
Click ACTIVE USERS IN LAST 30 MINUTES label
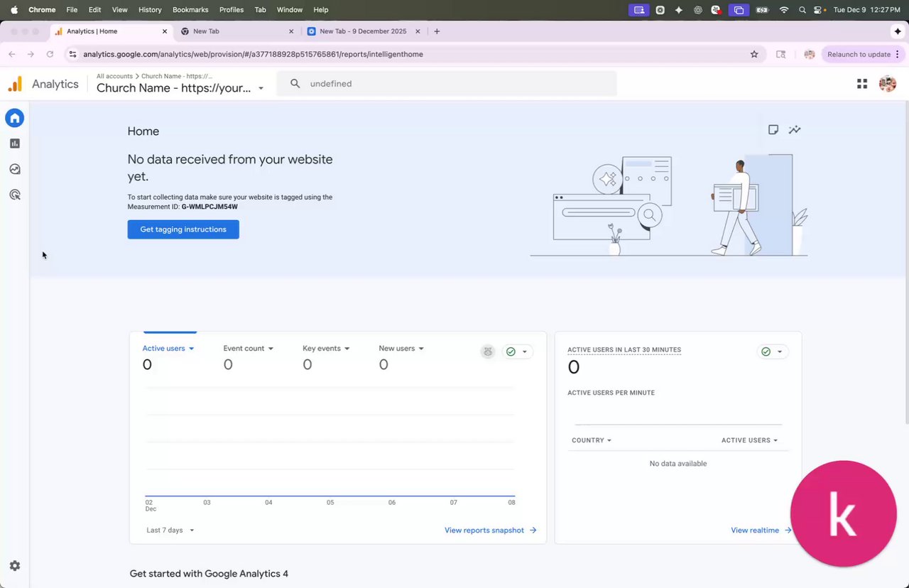tap(624, 350)
